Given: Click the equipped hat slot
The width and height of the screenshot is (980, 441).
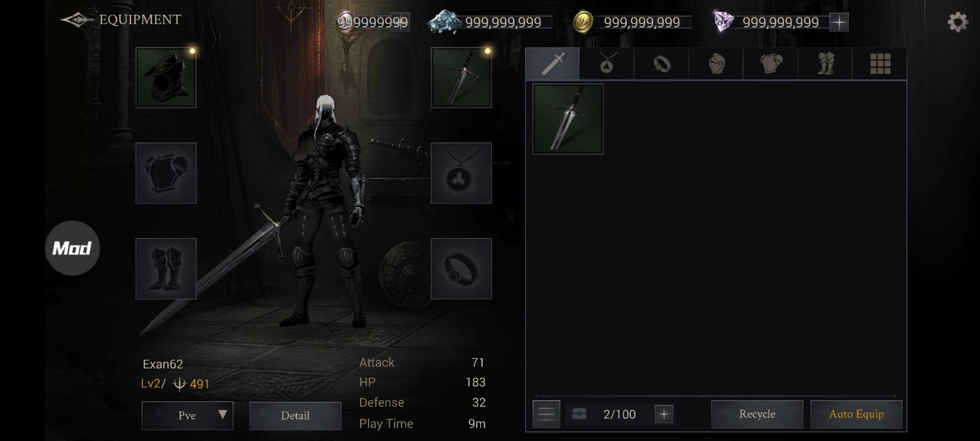Looking at the screenshot, I should [x=166, y=78].
